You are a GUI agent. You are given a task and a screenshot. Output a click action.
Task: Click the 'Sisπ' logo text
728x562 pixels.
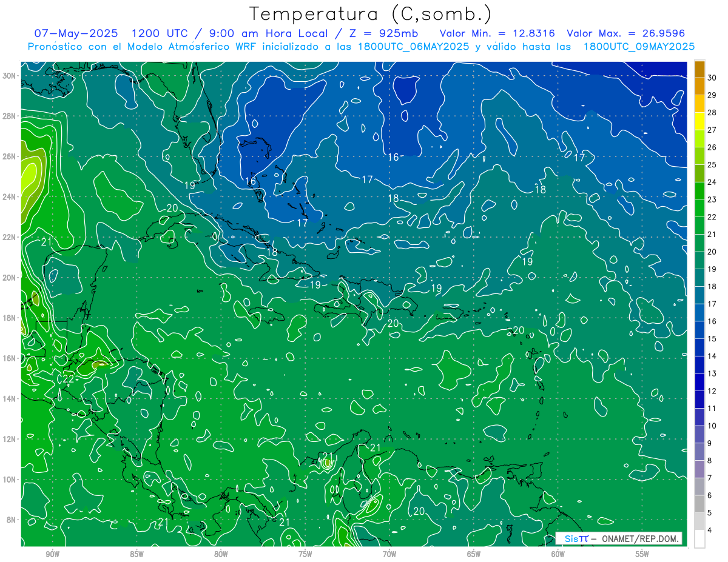pyautogui.click(x=576, y=538)
